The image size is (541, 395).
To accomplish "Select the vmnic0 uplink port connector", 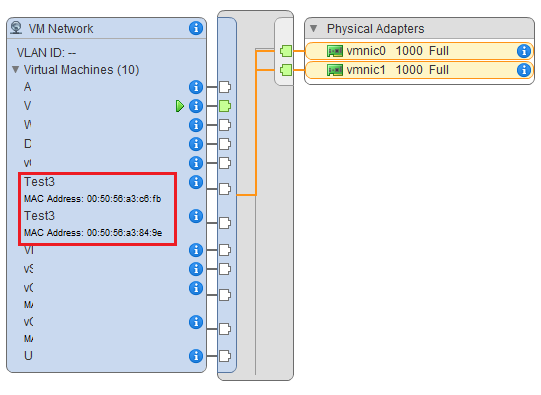I will (x=286, y=51).
